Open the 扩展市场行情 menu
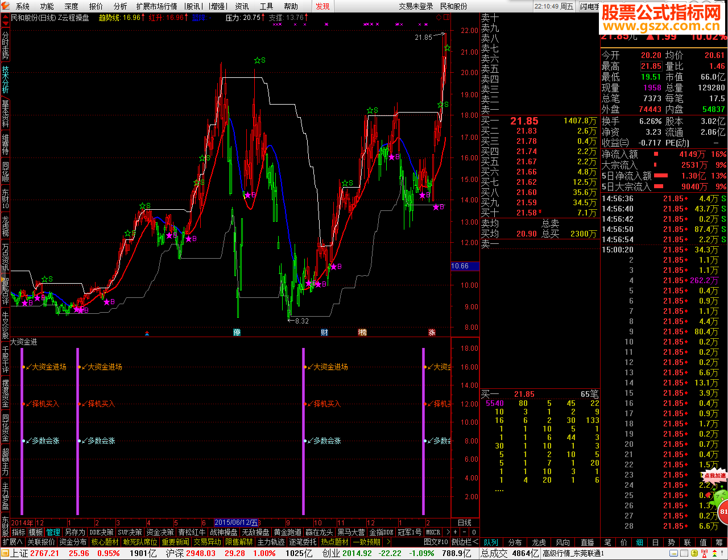Screen dimensions: 728x560 [157, 6]
